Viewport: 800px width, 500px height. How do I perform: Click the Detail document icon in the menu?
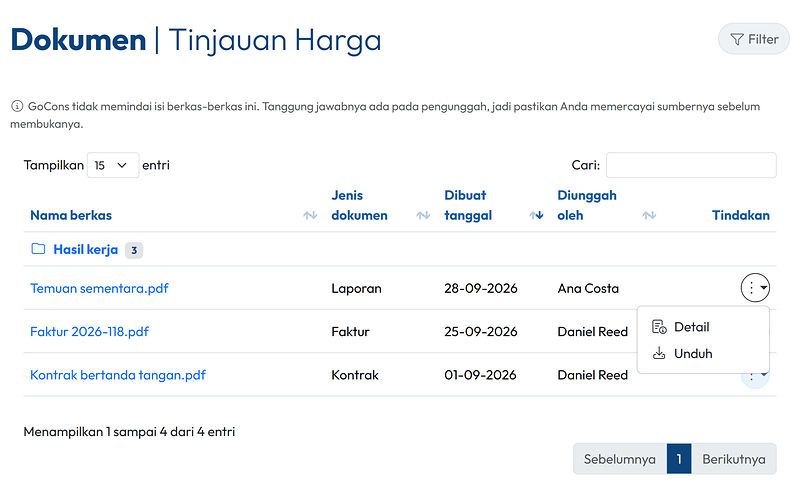659,327
